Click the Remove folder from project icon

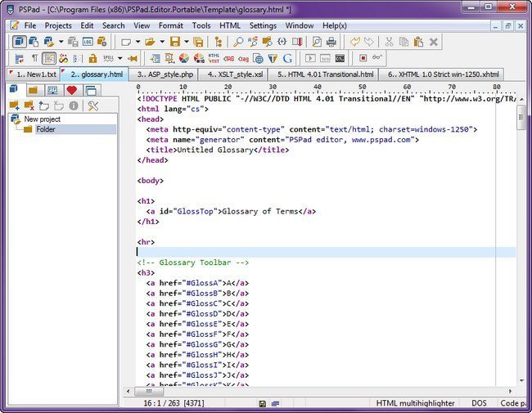(x=29, y=105)
